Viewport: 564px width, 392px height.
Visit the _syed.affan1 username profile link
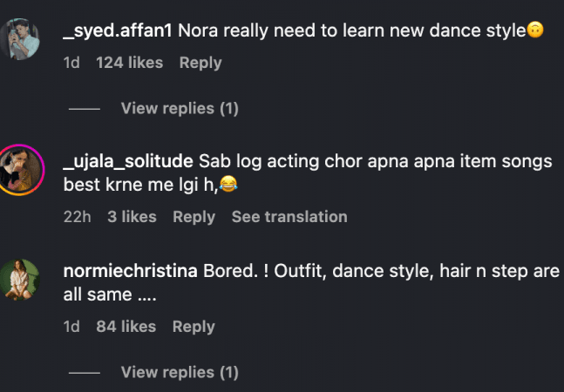(119, 30)
